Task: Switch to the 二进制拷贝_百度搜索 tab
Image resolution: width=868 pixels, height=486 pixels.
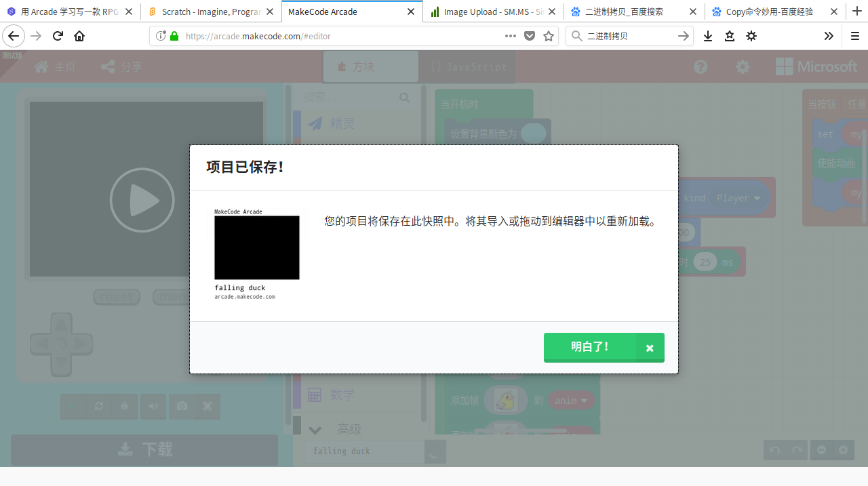Action: pyautogui.click(x=633, y=12)
